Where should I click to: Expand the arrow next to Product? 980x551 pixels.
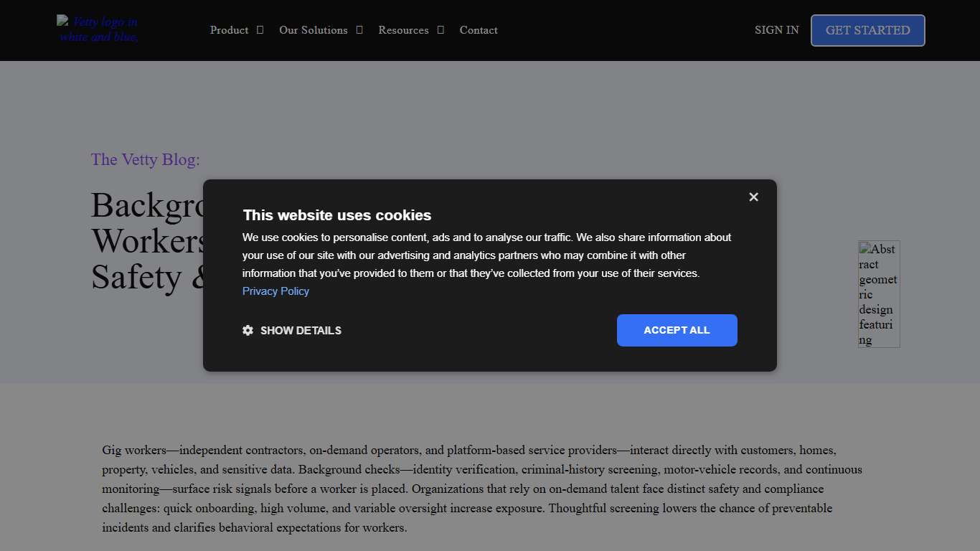[x=260, y=30]
